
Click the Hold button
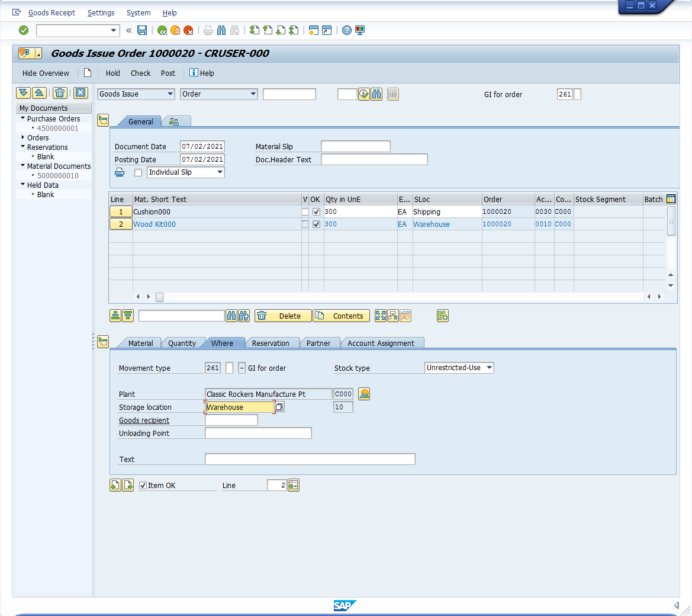[x=112, y=73]
